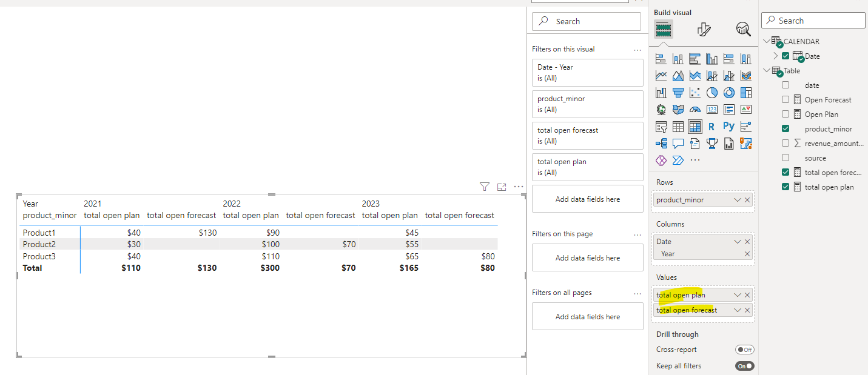Switch to the Table visual
This screenshot has height=375, width=868.
tap(678, 127)
